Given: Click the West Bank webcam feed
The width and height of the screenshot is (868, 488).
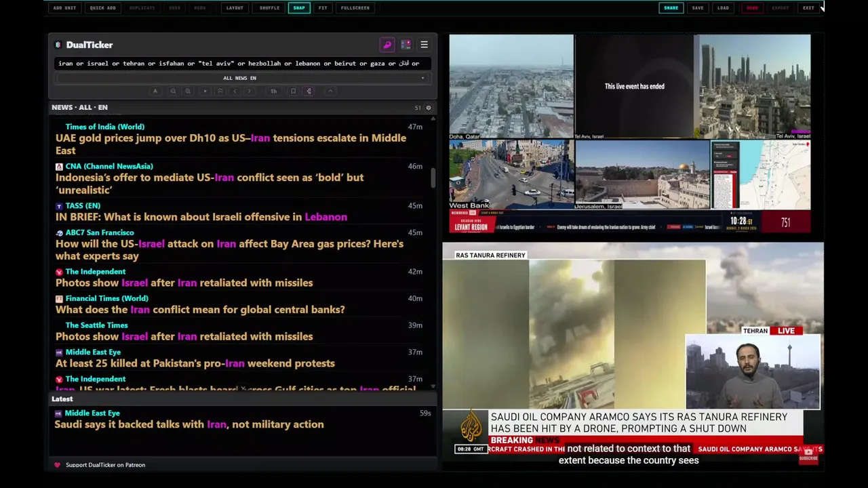Looking at the screenshot, I should pos(511,175).
